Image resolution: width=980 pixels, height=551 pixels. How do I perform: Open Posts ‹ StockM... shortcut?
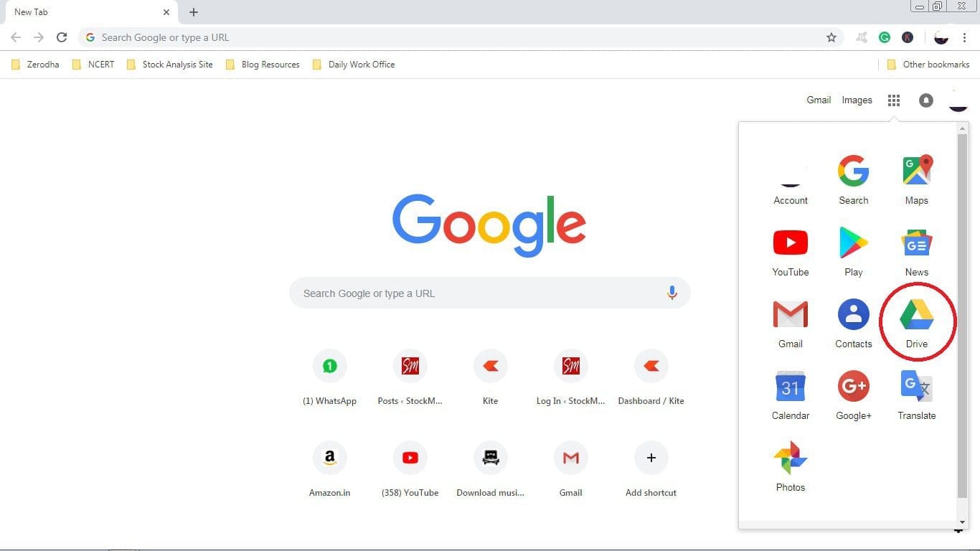pos(410,378)
